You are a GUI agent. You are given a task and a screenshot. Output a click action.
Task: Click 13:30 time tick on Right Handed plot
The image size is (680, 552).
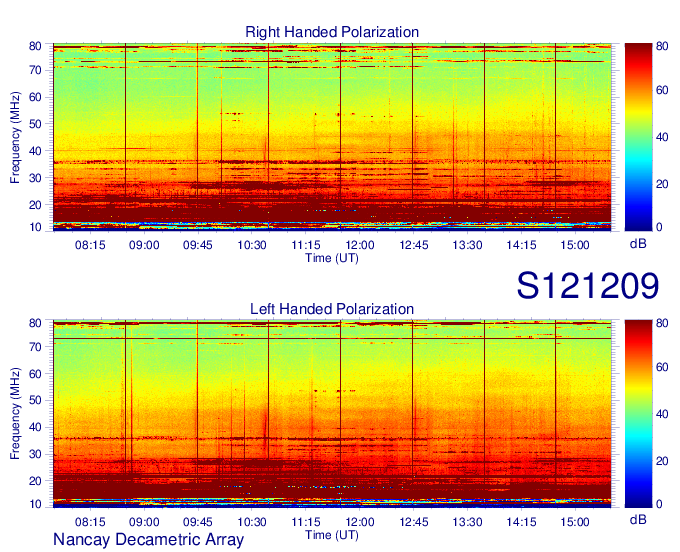tap(468, 245)
